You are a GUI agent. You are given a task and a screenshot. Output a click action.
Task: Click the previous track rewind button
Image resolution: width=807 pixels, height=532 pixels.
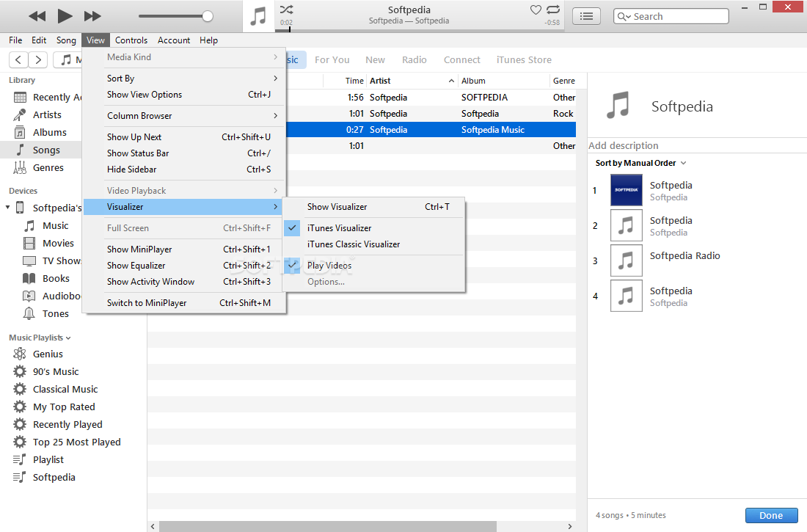tap(37, 16)
